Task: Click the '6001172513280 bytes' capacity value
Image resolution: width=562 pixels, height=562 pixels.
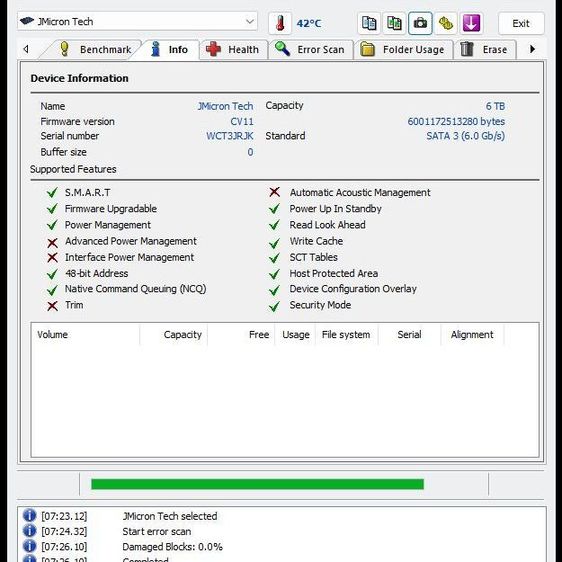Action: tap(456, 122)
